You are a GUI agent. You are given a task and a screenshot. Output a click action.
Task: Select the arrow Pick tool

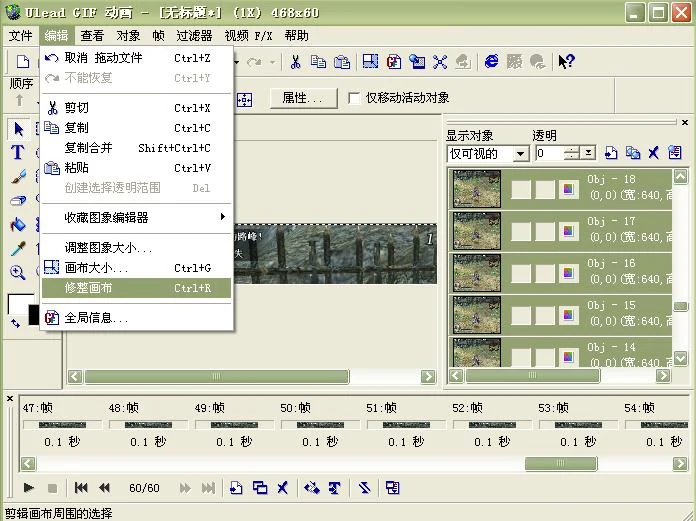[19, 129]
